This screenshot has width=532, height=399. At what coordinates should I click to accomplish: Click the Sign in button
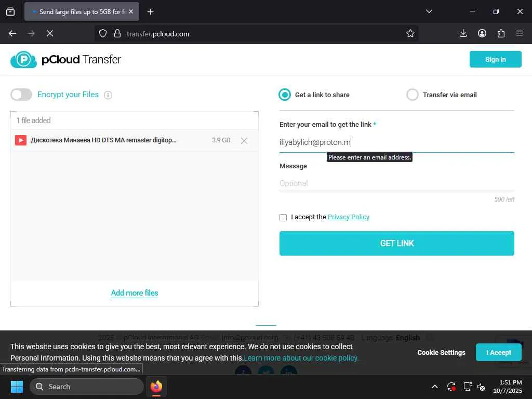point(495,59)
